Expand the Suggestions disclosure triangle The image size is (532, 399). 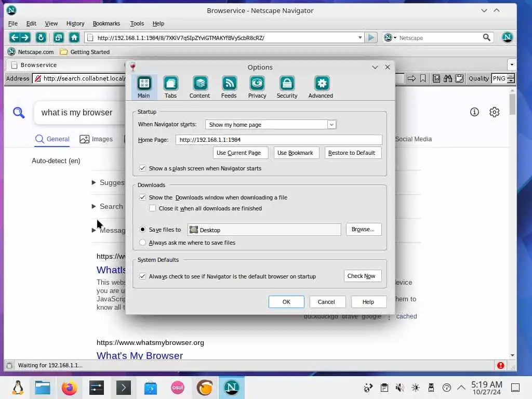click(x=94, y=182)
